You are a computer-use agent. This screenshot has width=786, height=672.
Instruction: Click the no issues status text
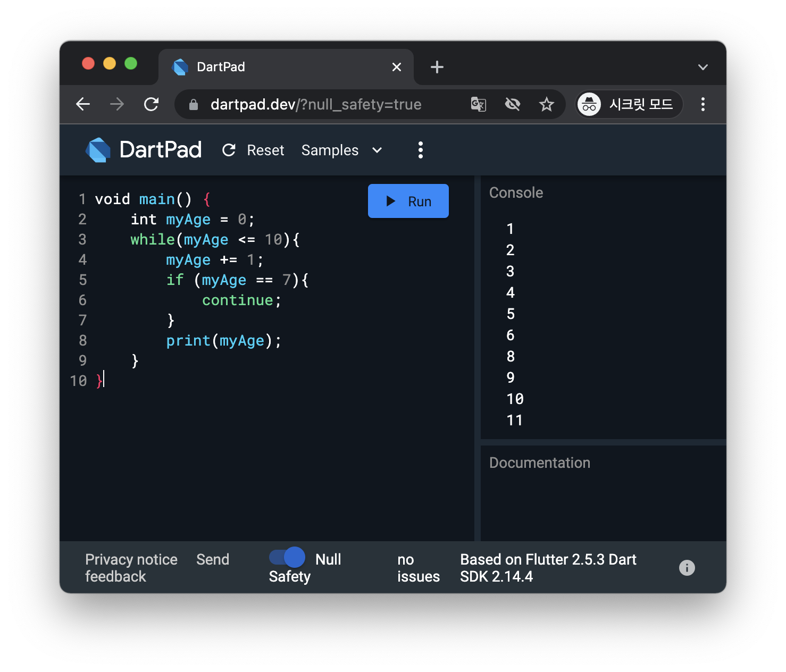coord(419,568)
